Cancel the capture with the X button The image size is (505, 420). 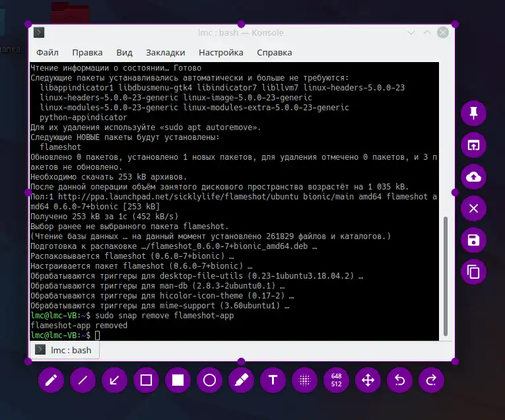[x=473, y=209]
